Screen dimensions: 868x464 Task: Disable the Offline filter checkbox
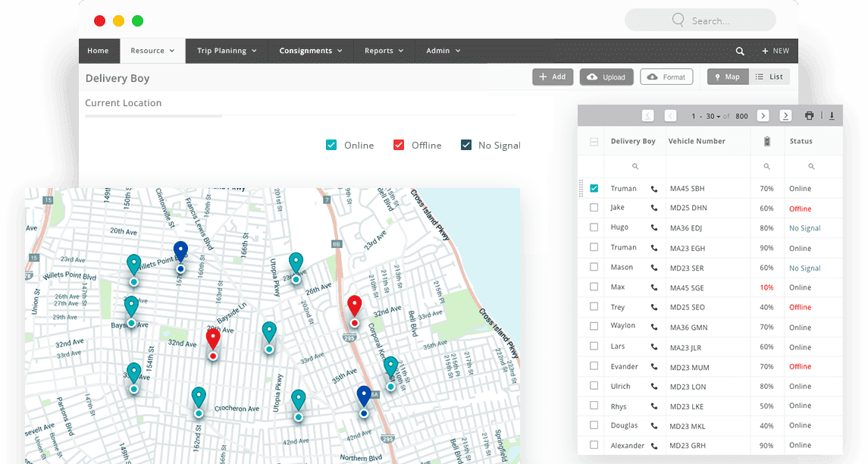(399, 144)
